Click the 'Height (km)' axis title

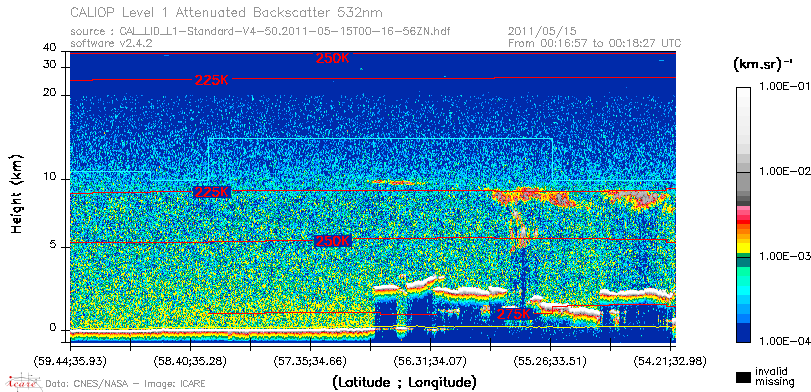(x=18, y=193)
